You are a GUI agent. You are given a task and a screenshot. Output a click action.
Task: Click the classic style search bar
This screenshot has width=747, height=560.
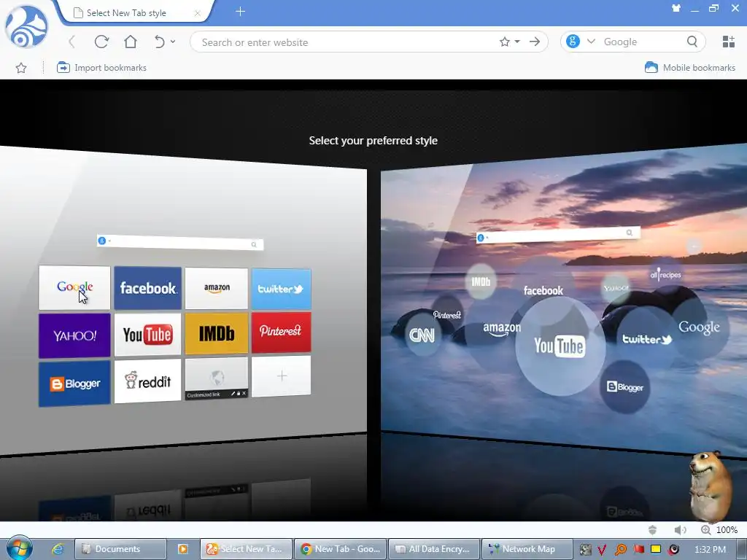coord(180,242)
